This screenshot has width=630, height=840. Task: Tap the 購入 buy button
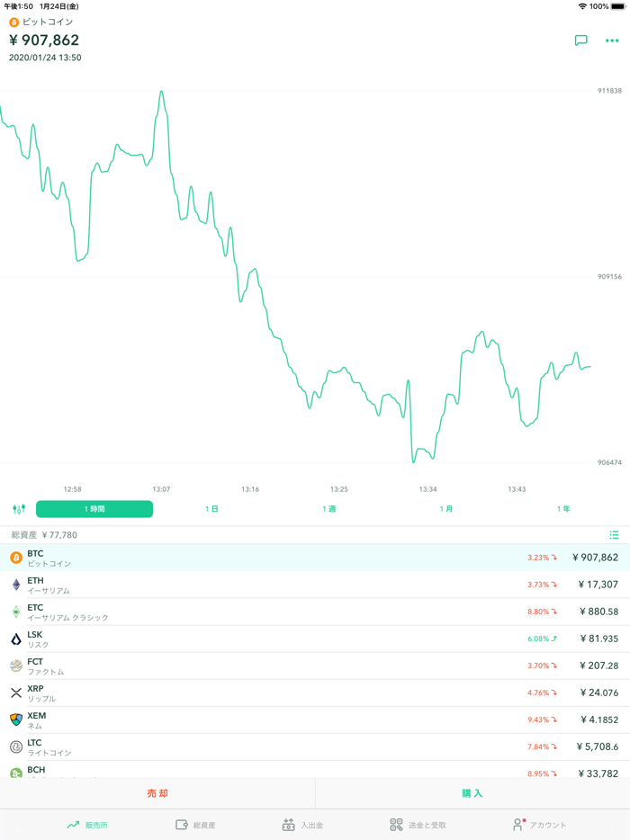pyautogui.click(x=472, y=792)
